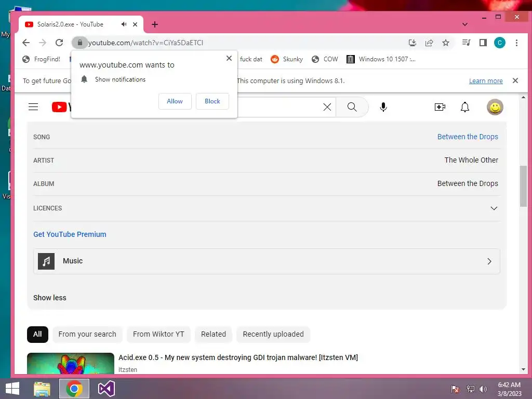Close the notification permission popup
Image resolution: width=532 pixels, height=399 pixels.
[229, 58]
